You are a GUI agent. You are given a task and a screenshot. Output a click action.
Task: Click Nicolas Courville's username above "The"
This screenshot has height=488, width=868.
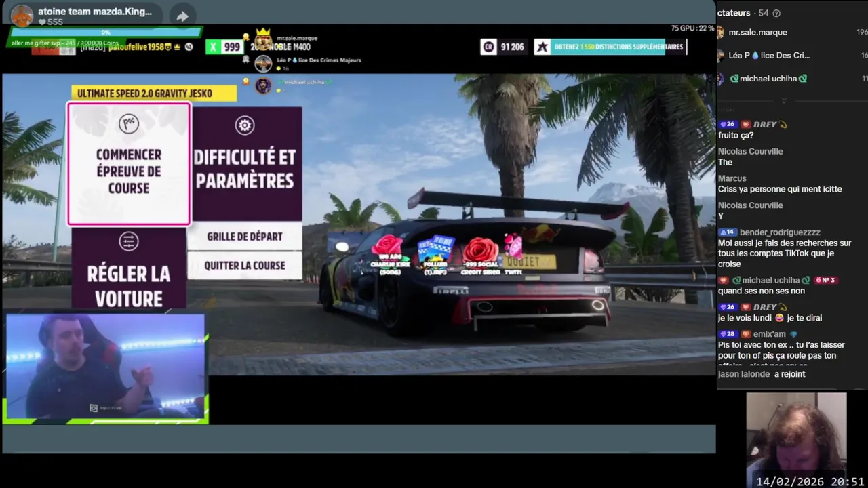[751, 151]
